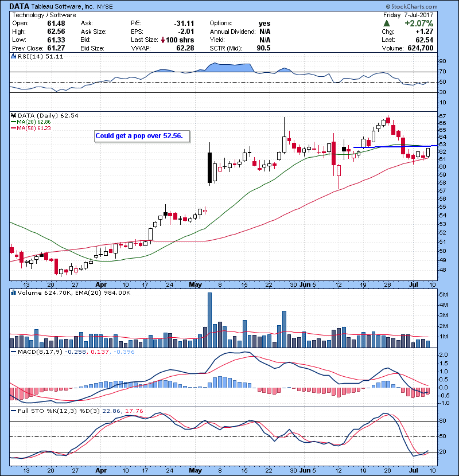Click the DATA (Daily) candlestick icon
Image resolution: width=459 pixels, height=476 pixels.
pyautogui.click(x=13, y=116)
